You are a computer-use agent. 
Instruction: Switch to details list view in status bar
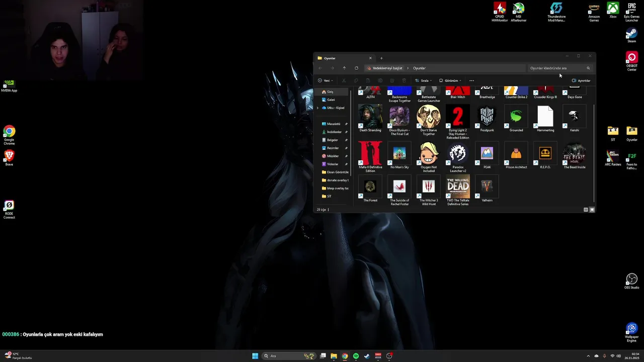pyautogui.click(x=586, y=210)
